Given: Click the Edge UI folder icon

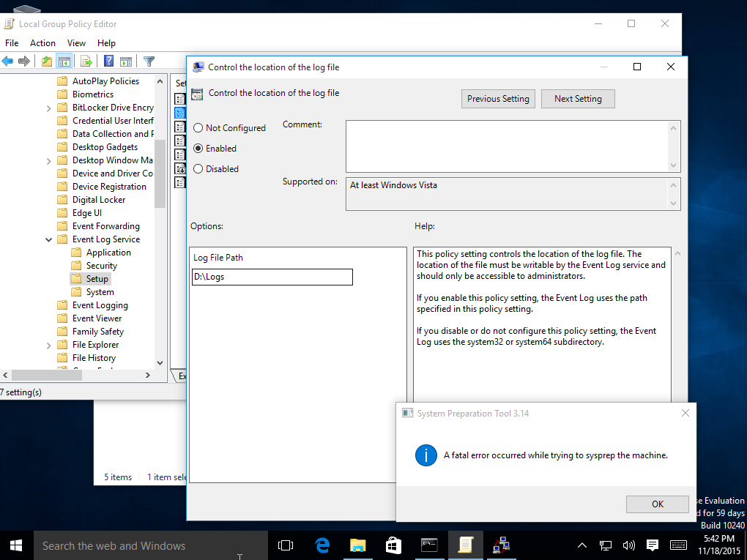Looking at the screenshot, I should pos(62,213).
